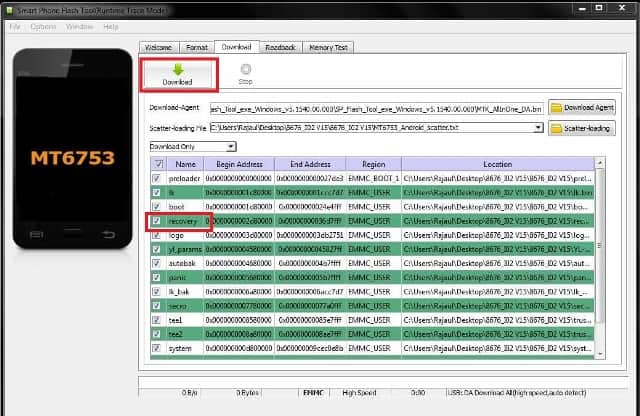Viewport: 640px width, 416px height.
Task: Select the 'logo' partition name
Action: coord(176,235)
